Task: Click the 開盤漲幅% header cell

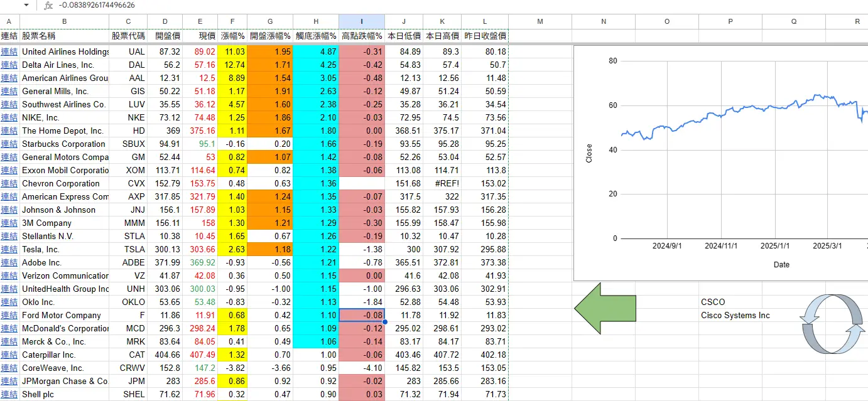Action: [x=270, y=36]
